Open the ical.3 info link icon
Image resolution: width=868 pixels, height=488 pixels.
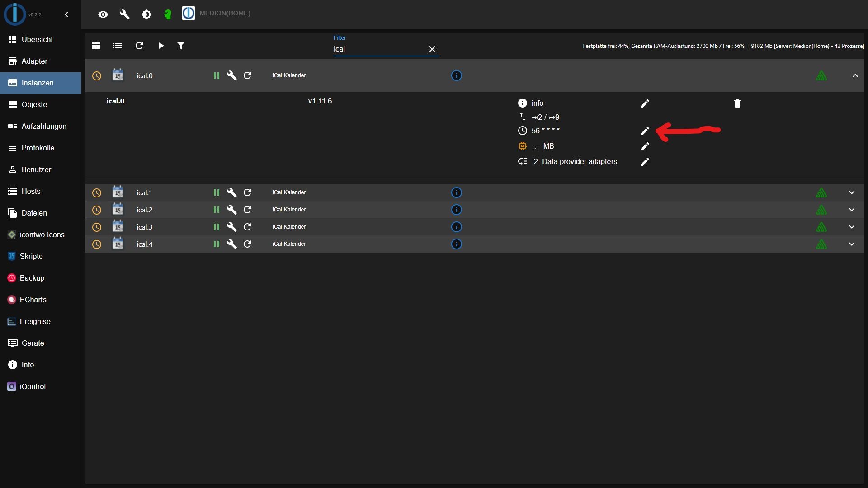(x=457, y=227)
